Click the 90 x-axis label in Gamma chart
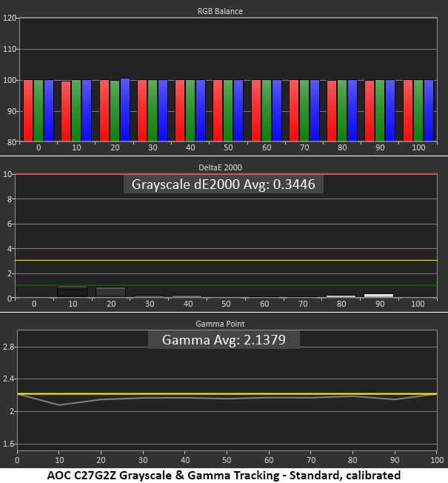 coord(395,460)
